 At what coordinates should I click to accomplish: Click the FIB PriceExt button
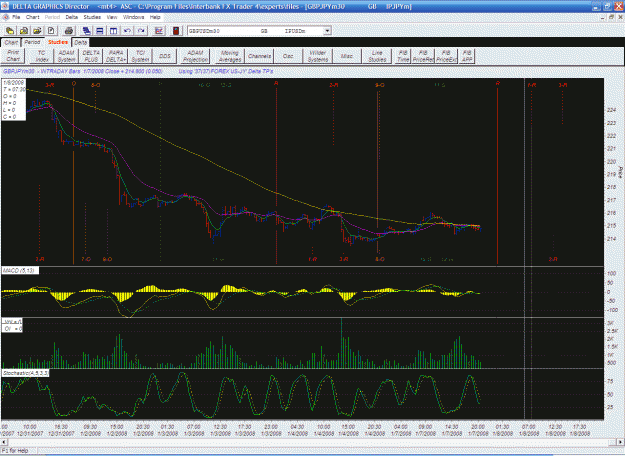coord(446,56)
